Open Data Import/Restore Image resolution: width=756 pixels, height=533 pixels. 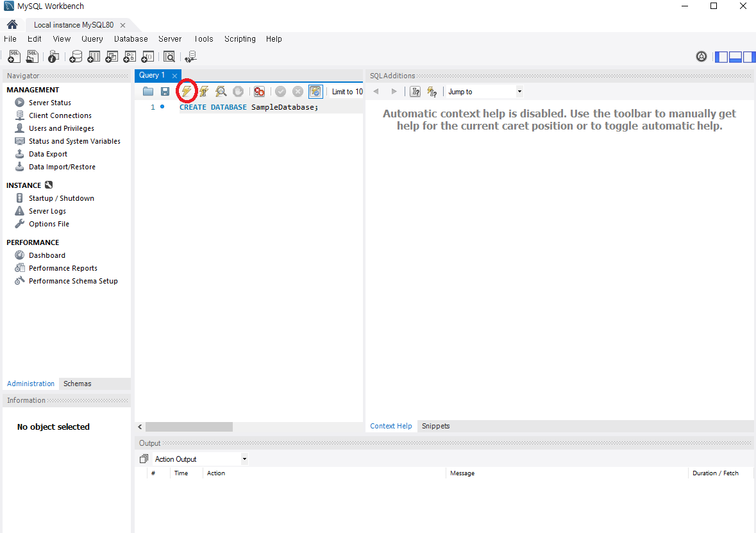click(x=62, y=167)
